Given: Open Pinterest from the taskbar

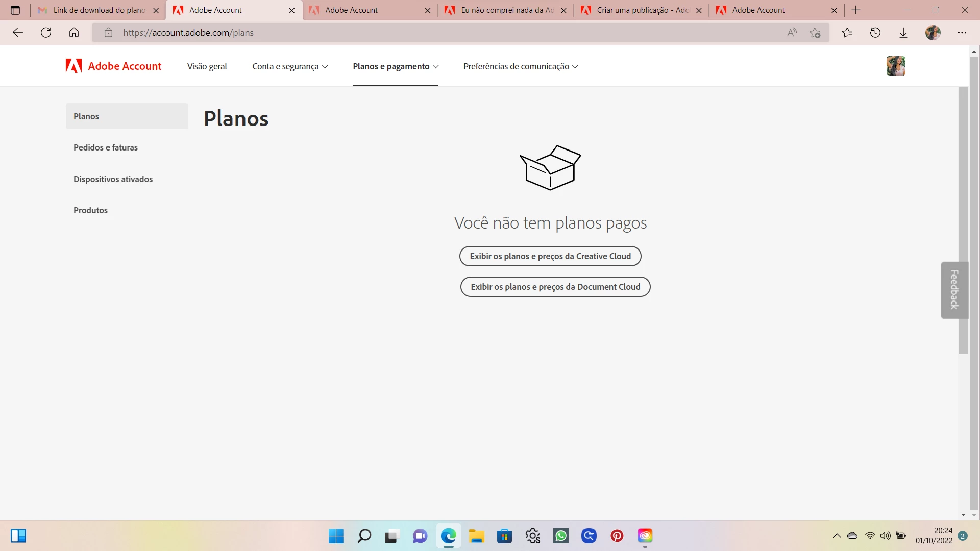Looking at the screenshot, I should 617,536.
